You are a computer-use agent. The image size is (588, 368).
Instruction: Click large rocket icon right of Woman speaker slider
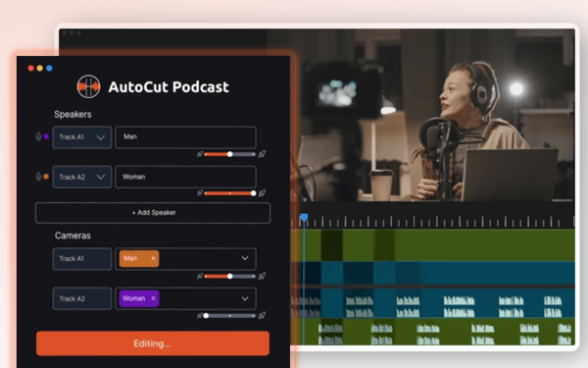(262, 193)
